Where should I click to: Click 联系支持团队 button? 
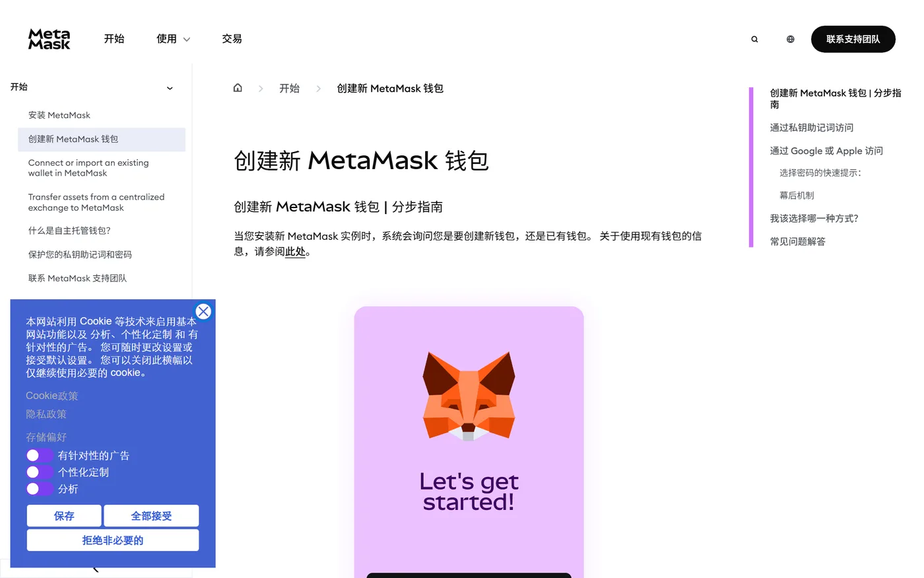click(853, 39)
